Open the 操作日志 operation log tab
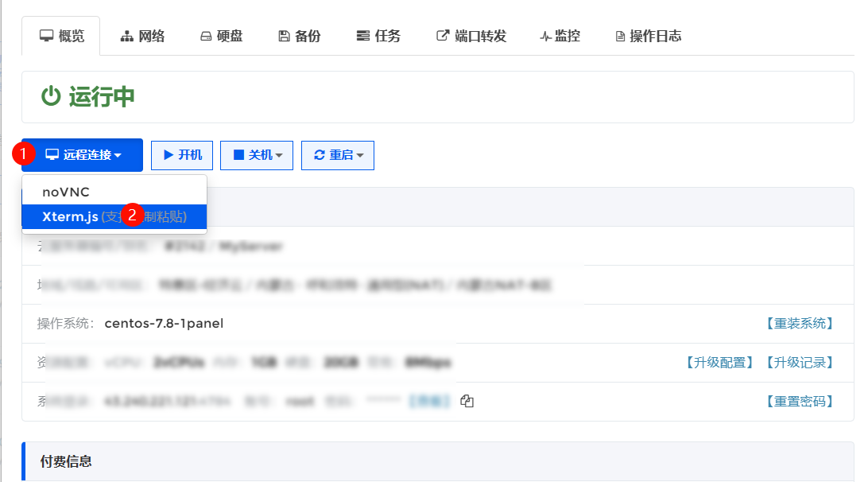The height and width of the screenshot is (482, 868). (649, 37)
